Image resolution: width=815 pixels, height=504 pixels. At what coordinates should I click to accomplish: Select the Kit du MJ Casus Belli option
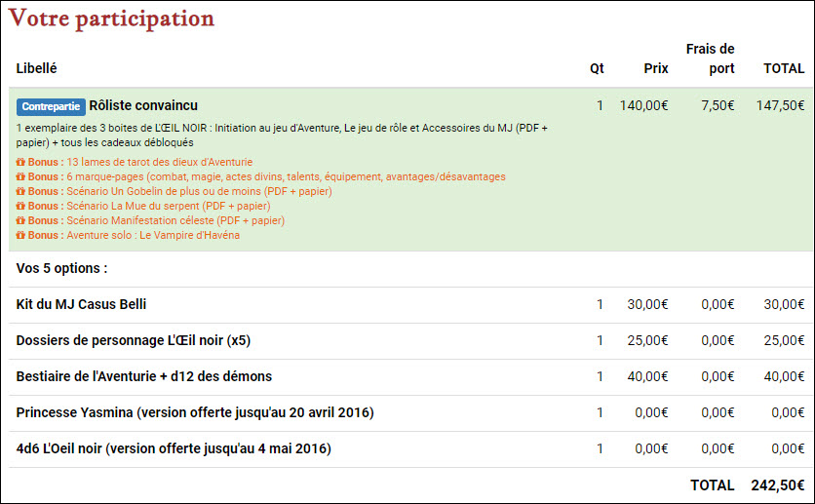81,304
